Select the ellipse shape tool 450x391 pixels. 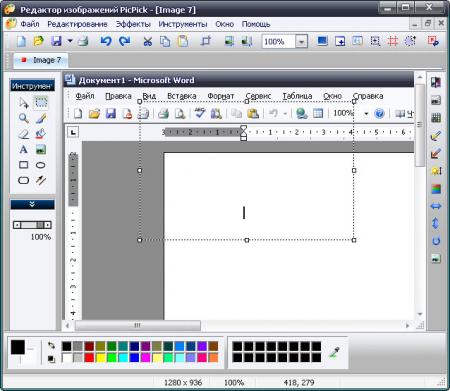click(41, 165)
